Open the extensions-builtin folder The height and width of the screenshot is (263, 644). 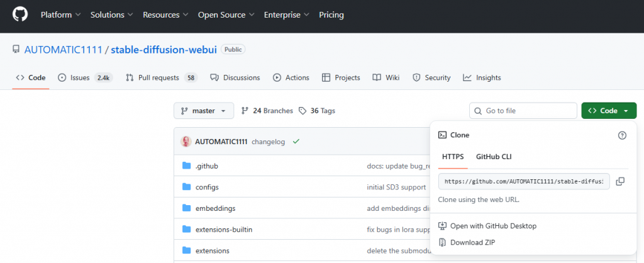pyautogui.click(x=223, y=229)
